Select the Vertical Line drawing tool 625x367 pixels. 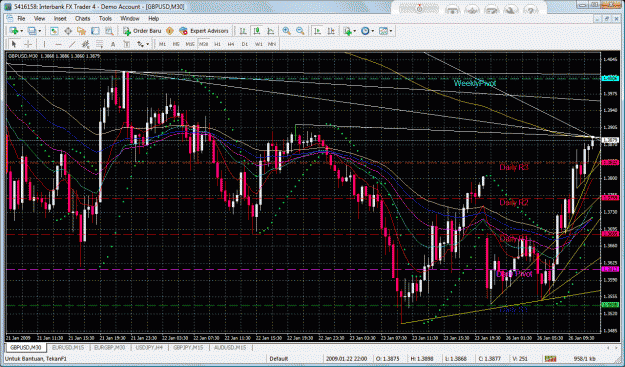[x=44, y=44]
